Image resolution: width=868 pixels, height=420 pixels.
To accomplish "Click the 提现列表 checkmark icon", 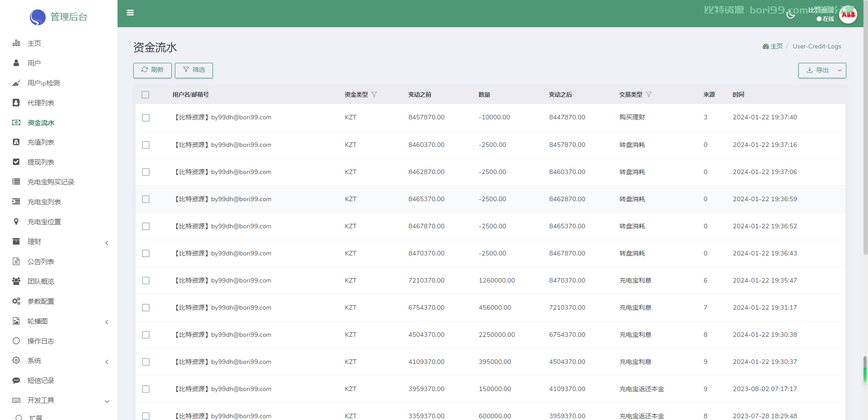I will [16, 162].
